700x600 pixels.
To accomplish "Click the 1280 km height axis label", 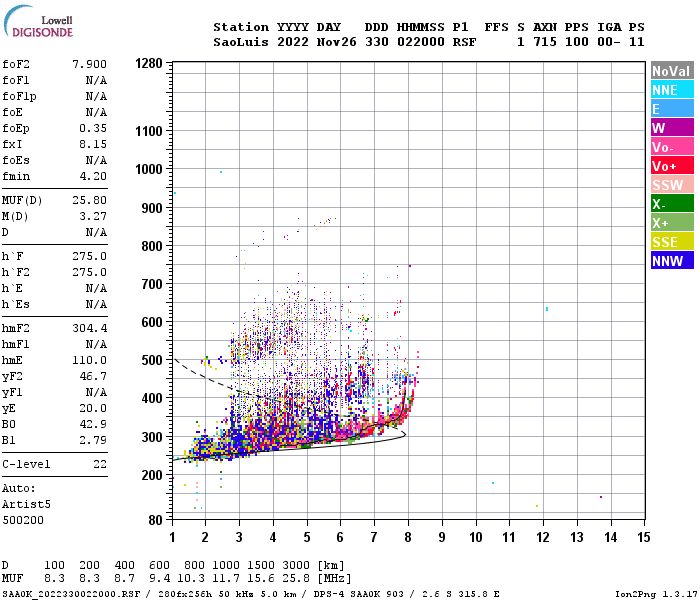I will pyautogui.click(x=149, y=63).
